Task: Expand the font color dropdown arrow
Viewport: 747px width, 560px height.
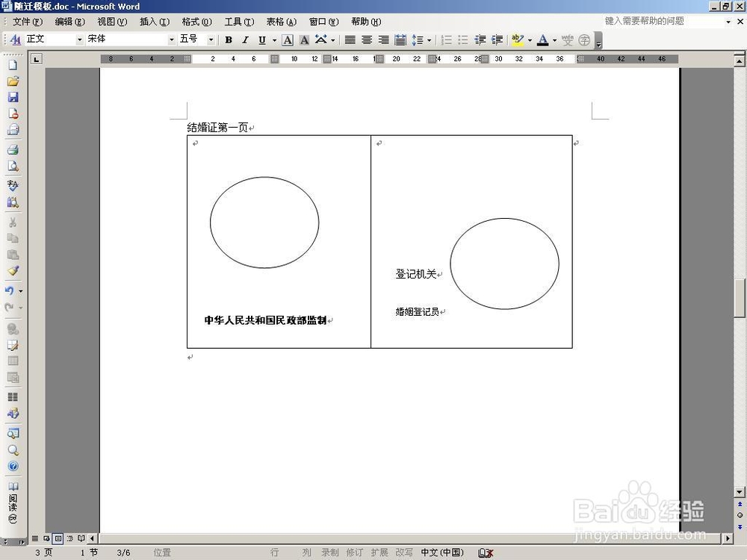Action: tap(554, 40)
